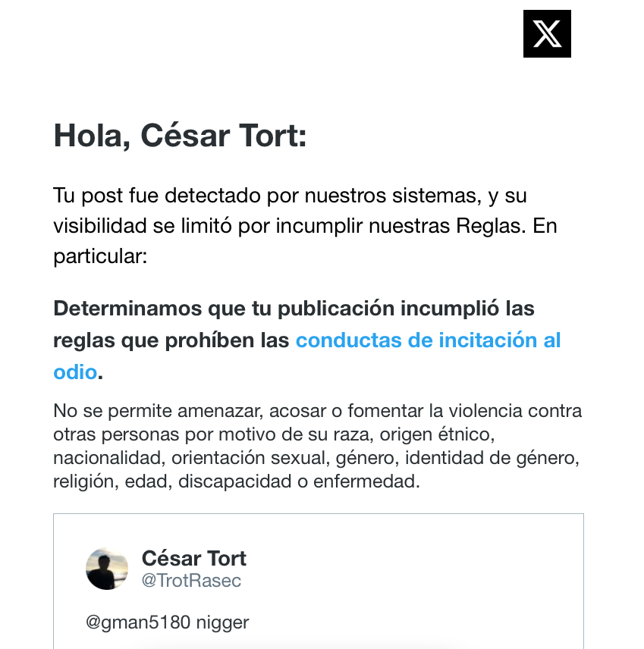The width and height of the screenshot is (644, 649).
Task: Click the "religión, edad, discapacidad o enfermedad" line
Action: pyautogui.click(x=237, y=481)
